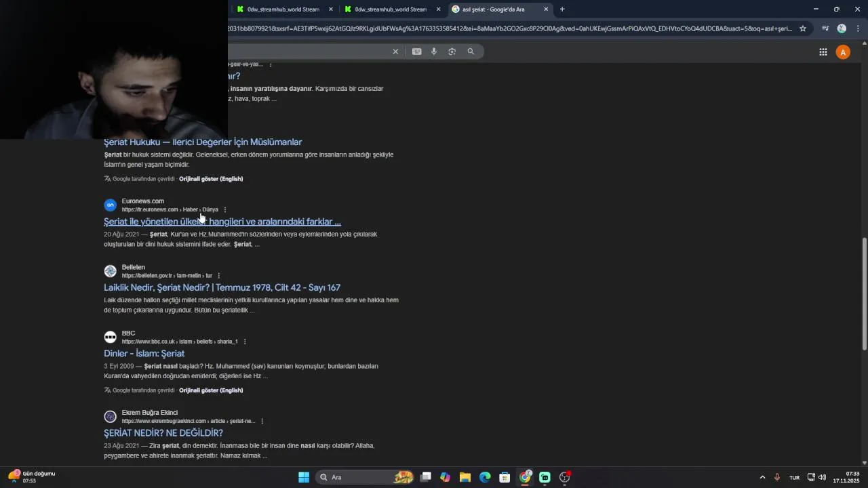868x488 pixels.
Task: Start voice search with microphone icon
Action: [x=434, y=52]
